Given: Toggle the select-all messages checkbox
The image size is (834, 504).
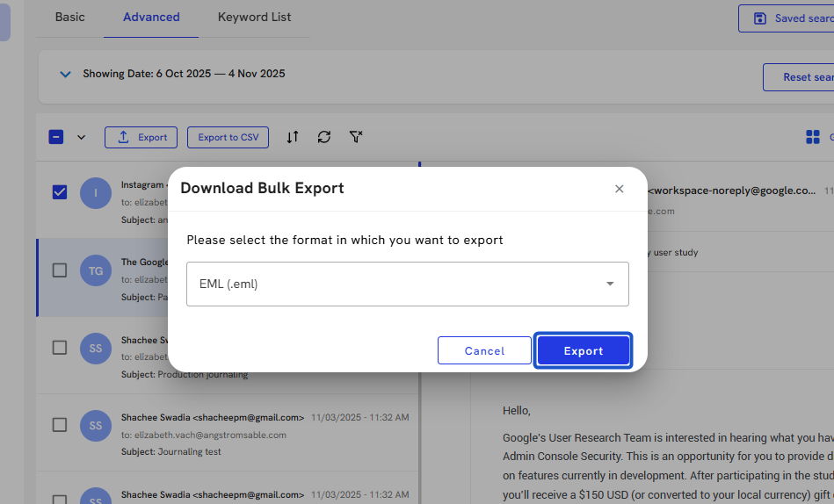Looking at the screenshot, I should pyautogui.click(x=55, y=137).
